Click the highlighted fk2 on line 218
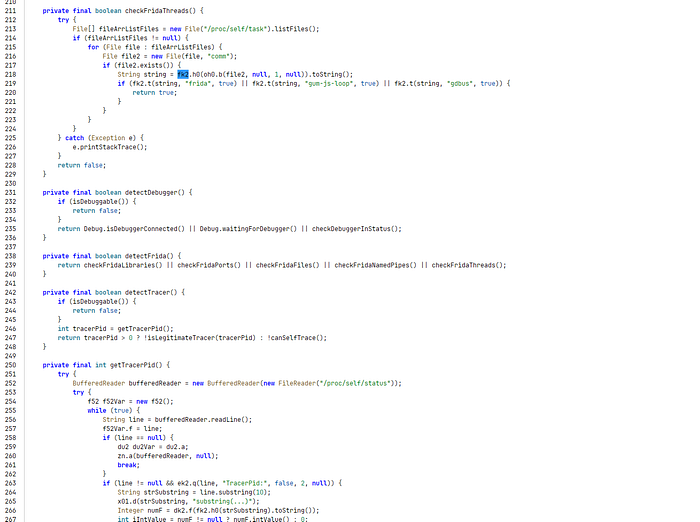This screenshot has height=522, width=700. (183, 75)
